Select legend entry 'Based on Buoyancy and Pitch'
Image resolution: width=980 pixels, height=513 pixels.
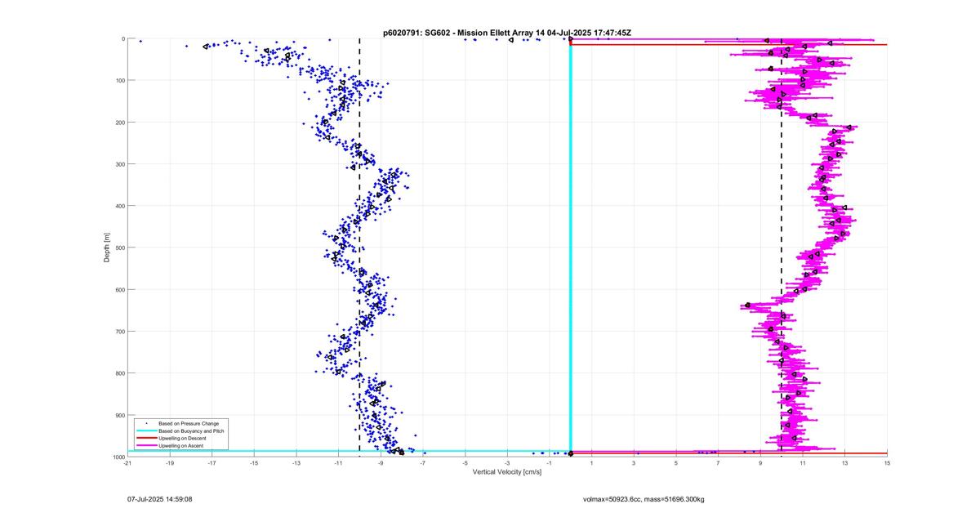[x=192, y=430]
